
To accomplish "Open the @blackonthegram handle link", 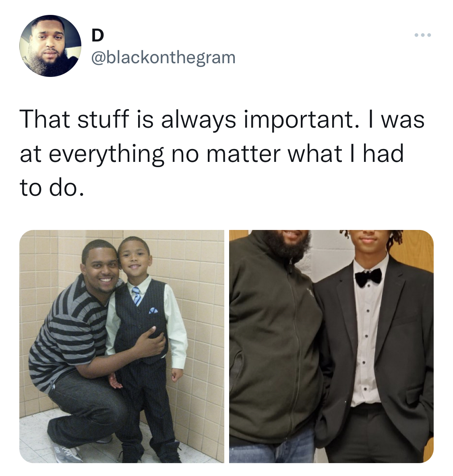I will 163,58.
